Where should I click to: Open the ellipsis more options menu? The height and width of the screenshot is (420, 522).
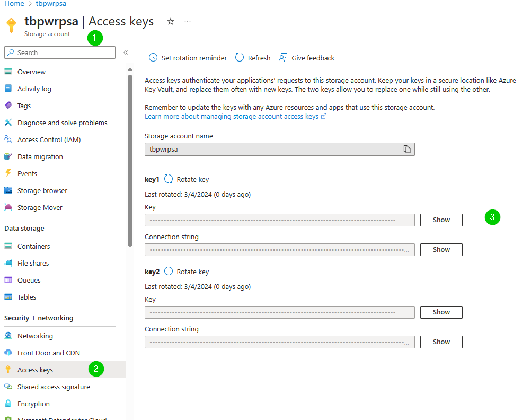click(188, 21)
